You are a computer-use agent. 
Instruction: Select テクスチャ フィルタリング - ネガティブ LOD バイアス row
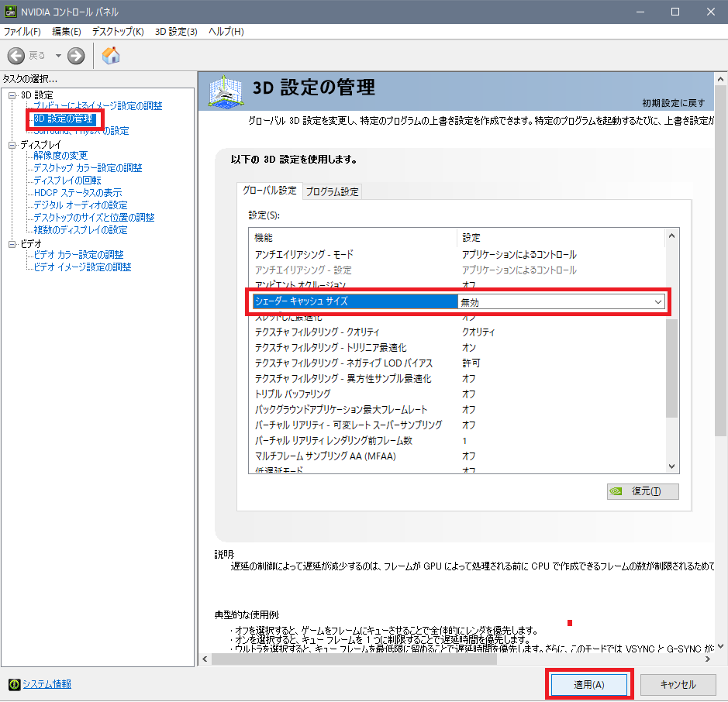457,363
